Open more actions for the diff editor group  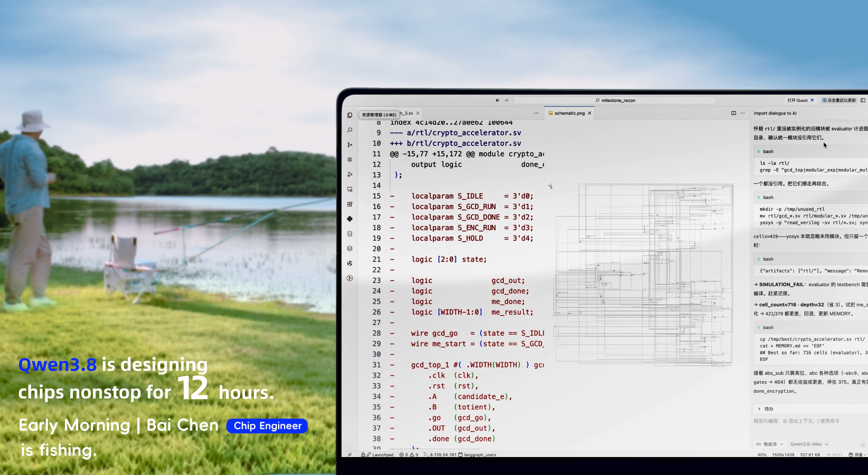tap(536, 113)
